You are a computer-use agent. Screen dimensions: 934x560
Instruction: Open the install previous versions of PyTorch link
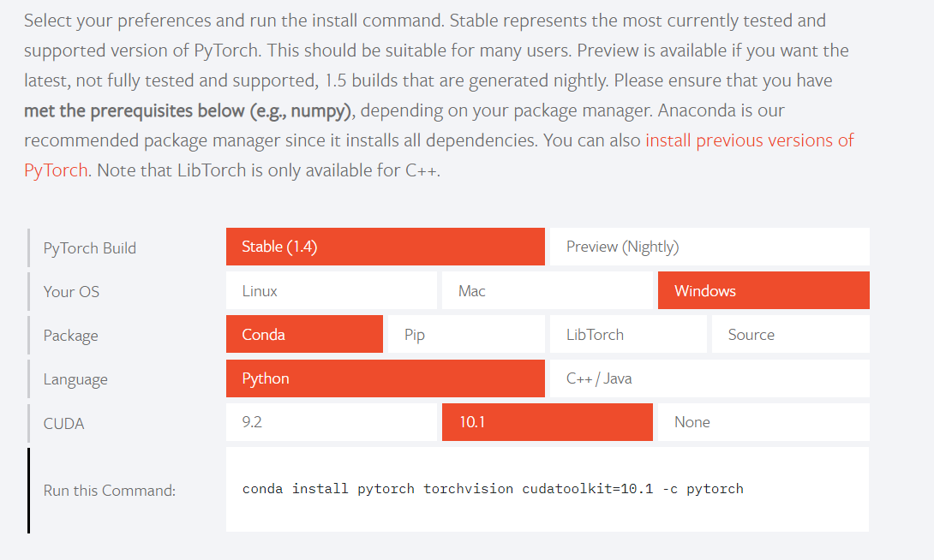point(749,140)
